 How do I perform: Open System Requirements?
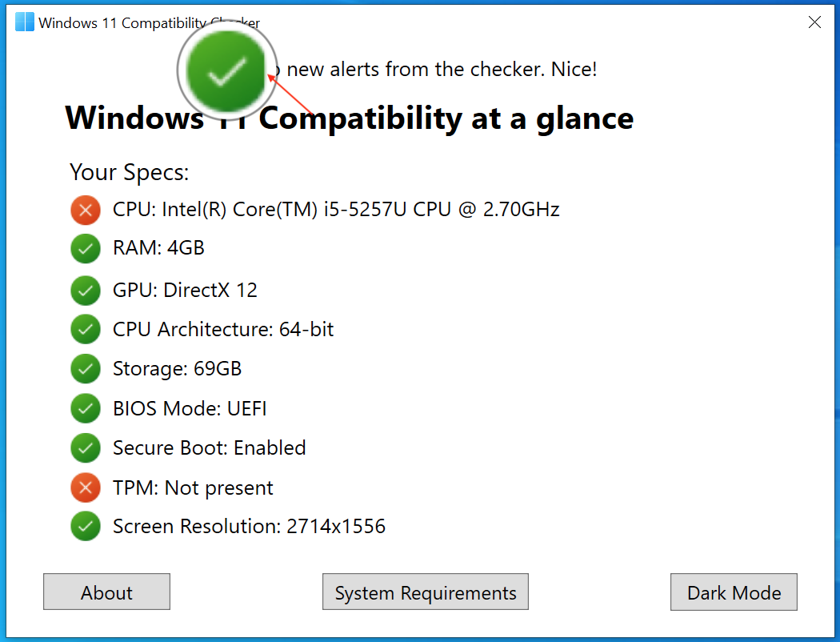click(425, 592)
